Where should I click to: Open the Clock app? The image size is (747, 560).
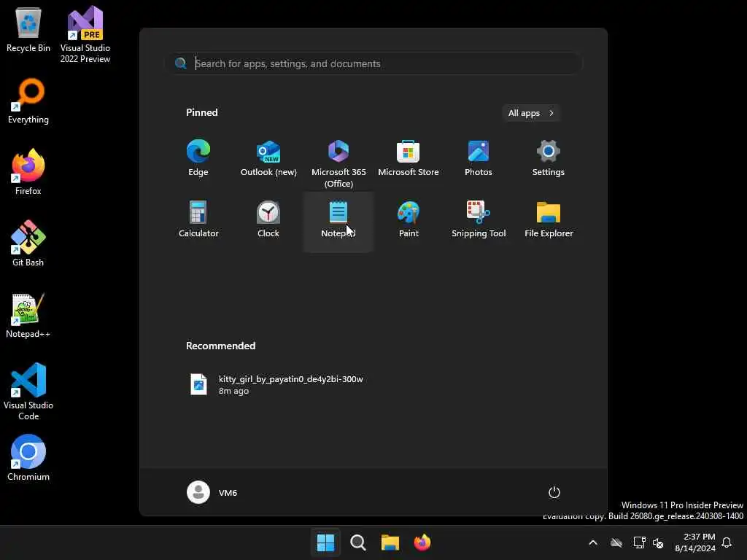click(268, 219)
